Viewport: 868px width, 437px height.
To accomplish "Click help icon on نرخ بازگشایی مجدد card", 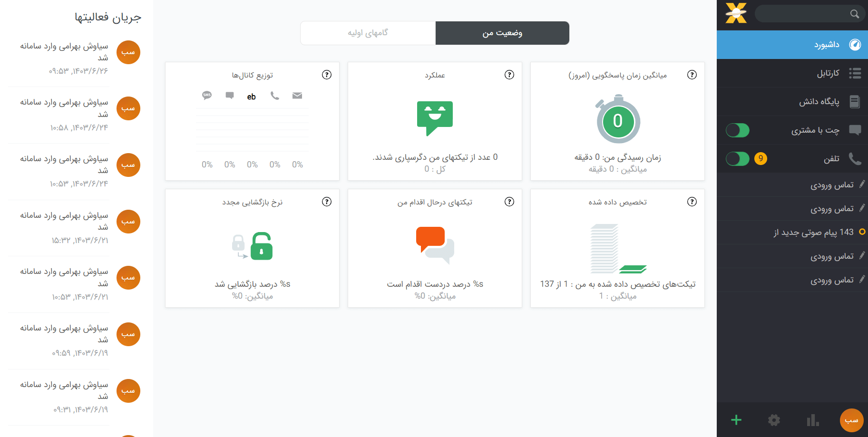I will point(327,202).
